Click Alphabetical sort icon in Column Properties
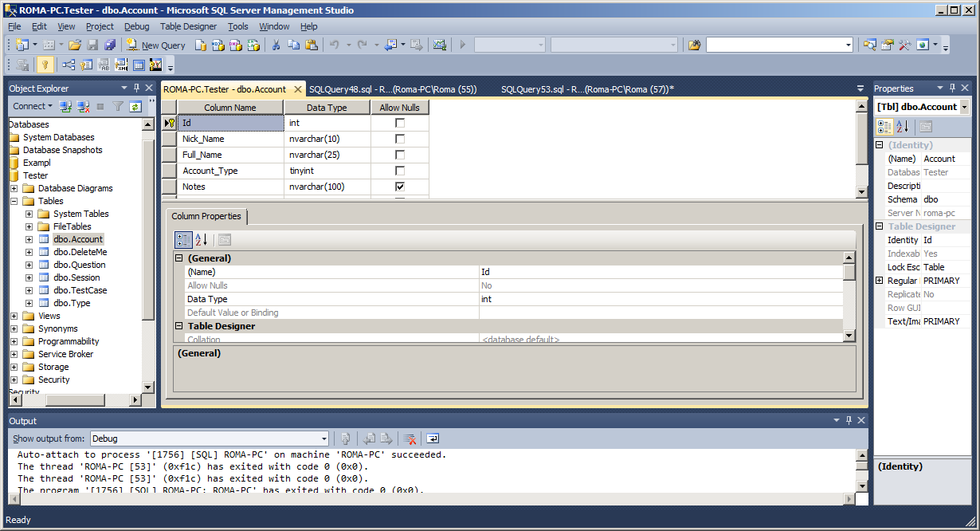The height and width of the screenshot is (531, 980). (201, 239)
